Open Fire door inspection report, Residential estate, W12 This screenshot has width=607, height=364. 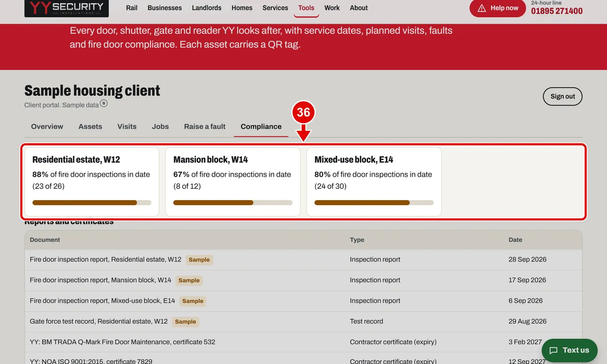[106, 260]
